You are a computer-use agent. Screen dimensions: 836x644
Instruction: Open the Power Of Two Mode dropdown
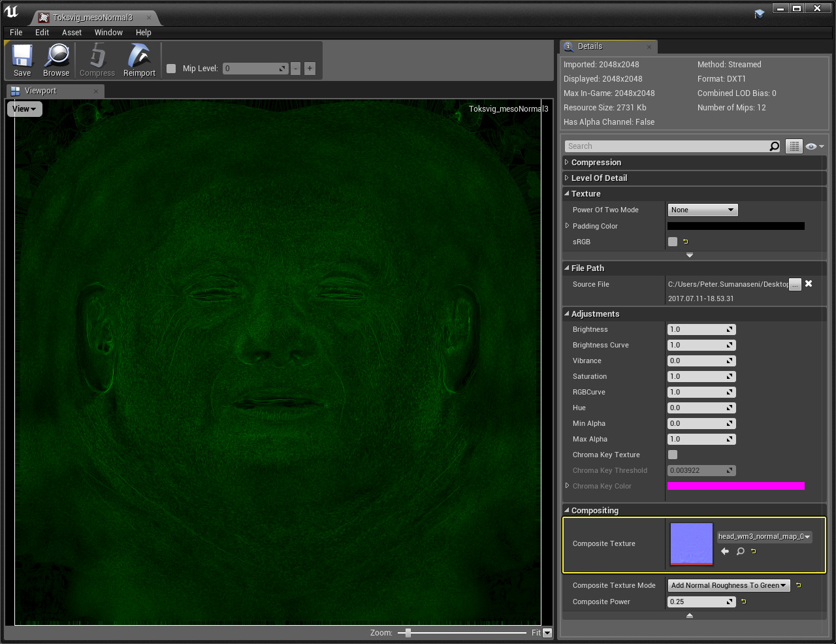(x=703, y=210)
